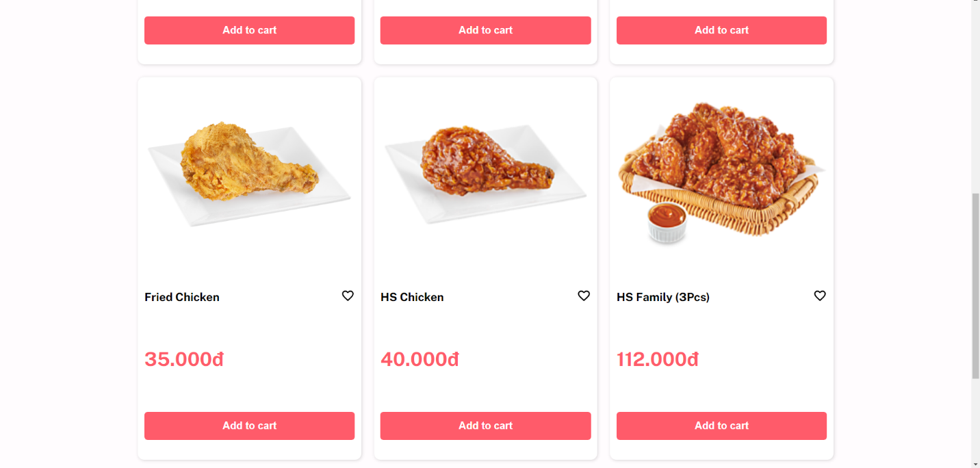This screenshot has width=980, height=468.
Task: Click the heart icon on Fried Chicken
Action: tap(348, 296)
